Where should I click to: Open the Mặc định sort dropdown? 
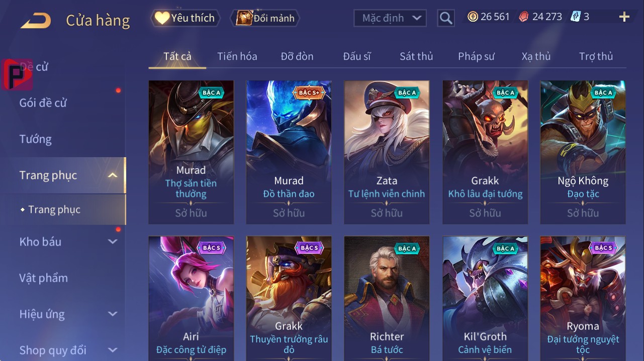tap(390, 18)
